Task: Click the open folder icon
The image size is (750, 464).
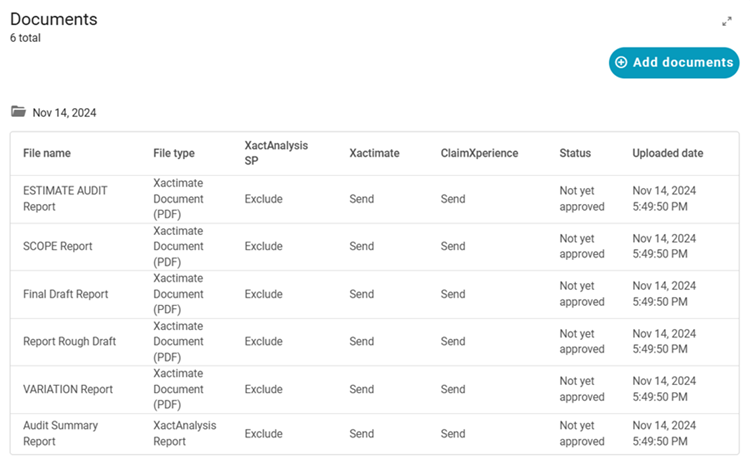Action: 18,112
